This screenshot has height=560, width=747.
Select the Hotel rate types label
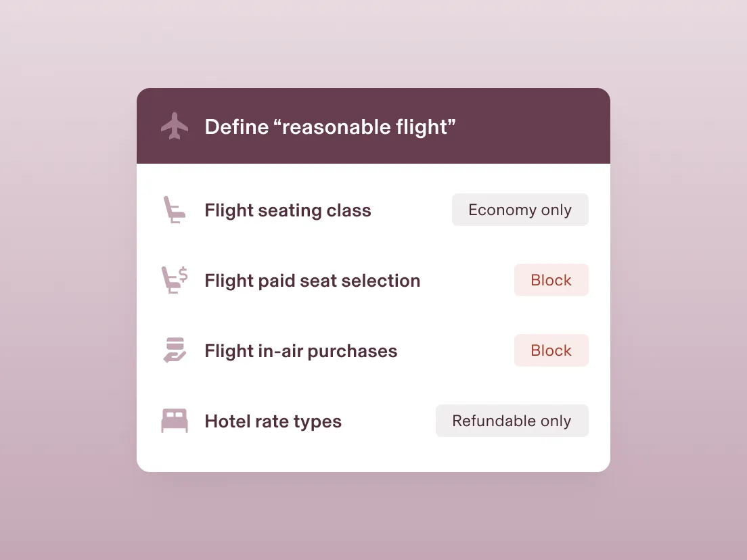point(273,421)
